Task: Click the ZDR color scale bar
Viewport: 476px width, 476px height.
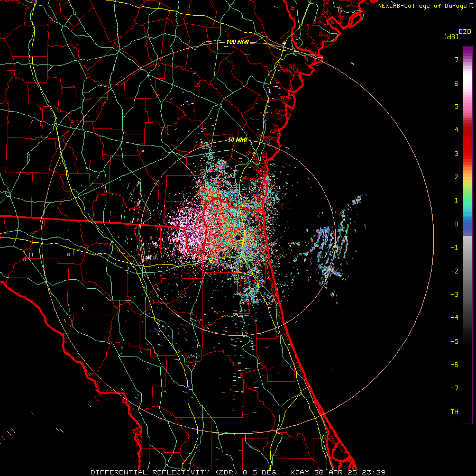Action: coord(467,235)
